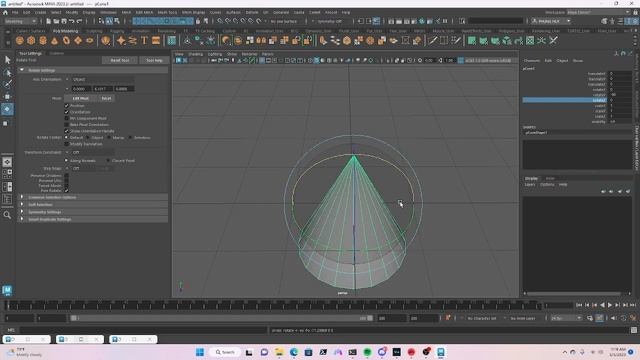This screenshot has height=360, width=640.
Task: Open the Outliner layout icon in the sidebar
Action: coord(7,199)
